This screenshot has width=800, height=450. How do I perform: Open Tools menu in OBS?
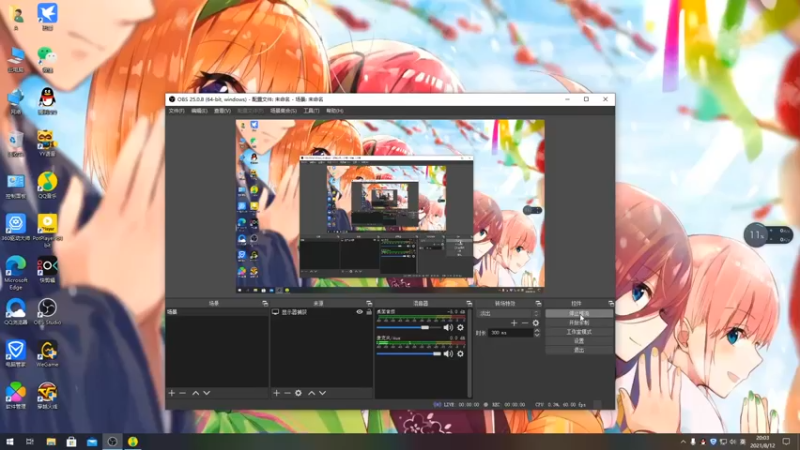311,111
